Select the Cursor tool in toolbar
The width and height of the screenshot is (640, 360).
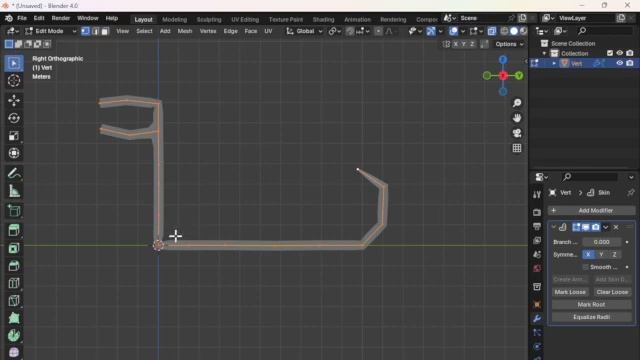click(14, 81)
